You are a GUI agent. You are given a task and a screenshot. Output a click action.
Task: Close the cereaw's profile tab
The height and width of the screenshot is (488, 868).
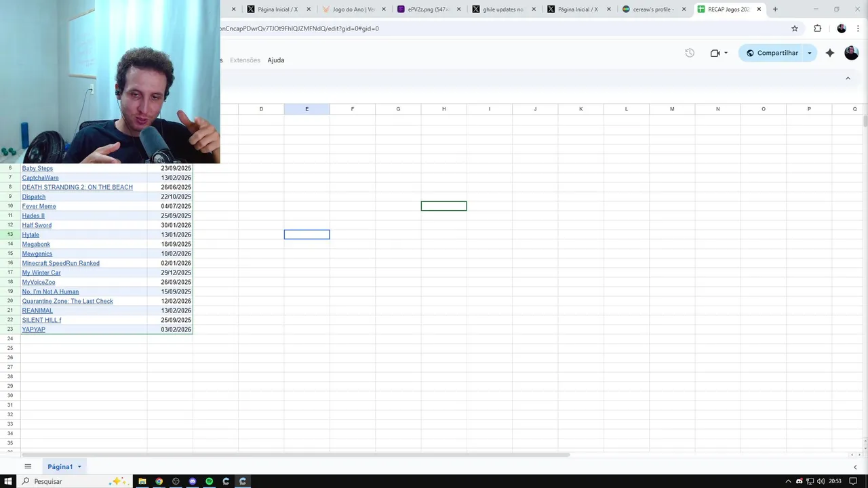(x=684, y=9)
